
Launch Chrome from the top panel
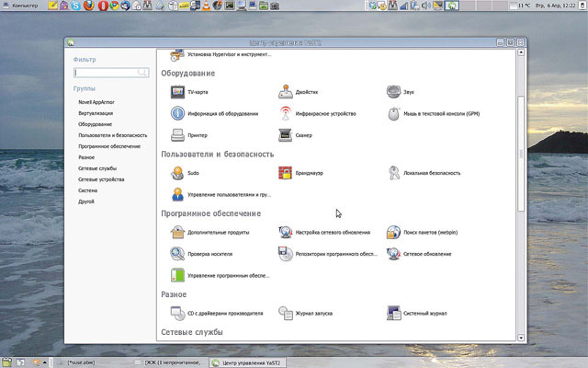click(x=114, y=6)
